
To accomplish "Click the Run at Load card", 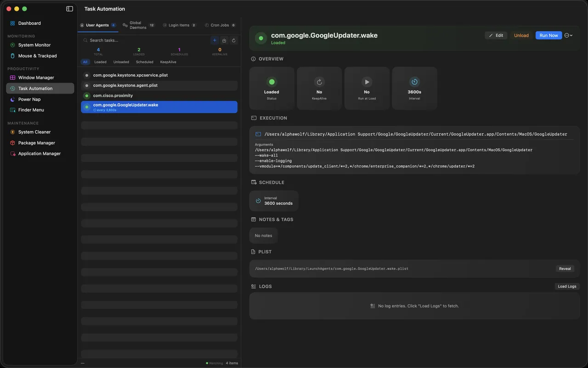I will [x=367, y=89].
